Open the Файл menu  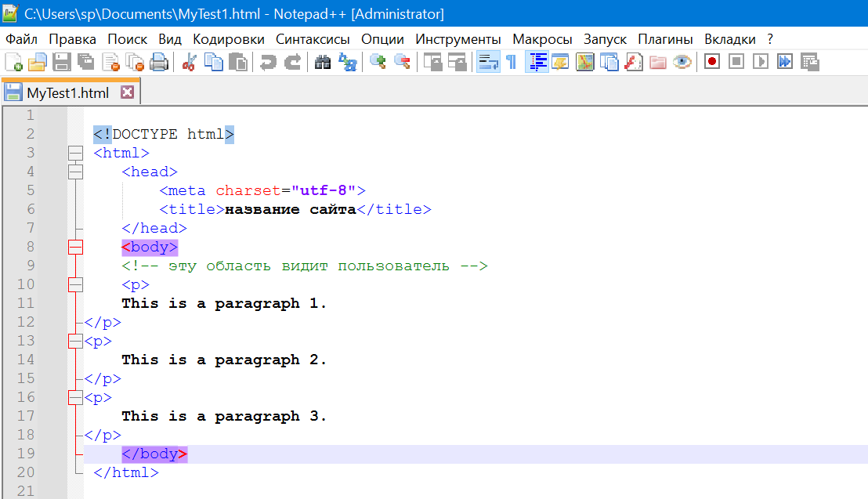[22, 39]
